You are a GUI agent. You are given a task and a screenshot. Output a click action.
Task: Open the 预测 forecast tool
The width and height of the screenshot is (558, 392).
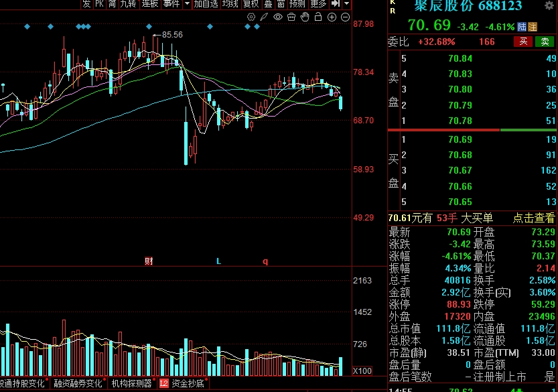pyautogui.click(x=297, y=4)
